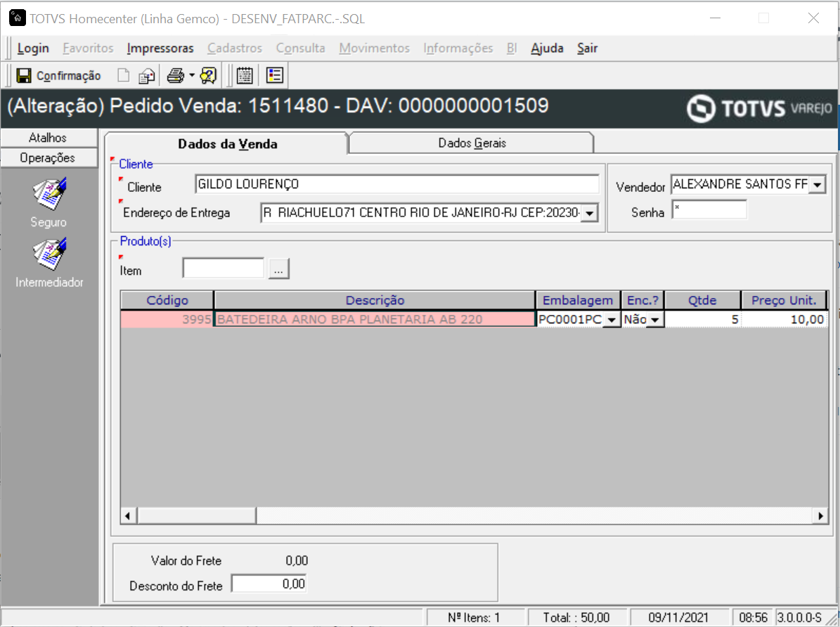Open the Ajuda menu
This screenshot has height=627, width=840.
click(547, 49)
